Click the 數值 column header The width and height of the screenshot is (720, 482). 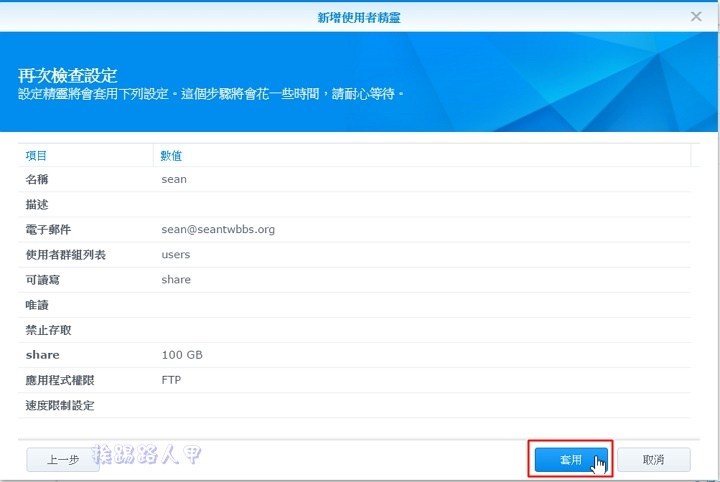pos(171,156)
